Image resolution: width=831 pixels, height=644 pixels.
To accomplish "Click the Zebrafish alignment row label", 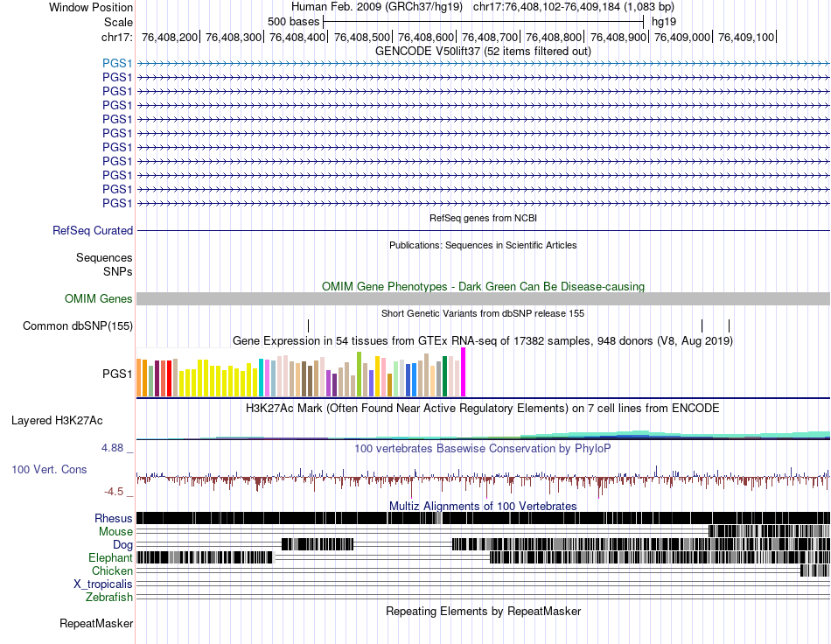I will click(109, 598).
